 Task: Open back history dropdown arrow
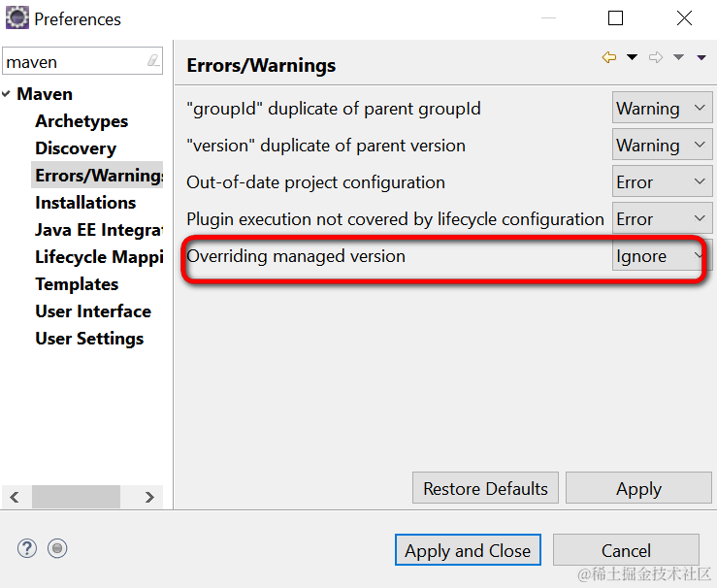pos(632,58)
